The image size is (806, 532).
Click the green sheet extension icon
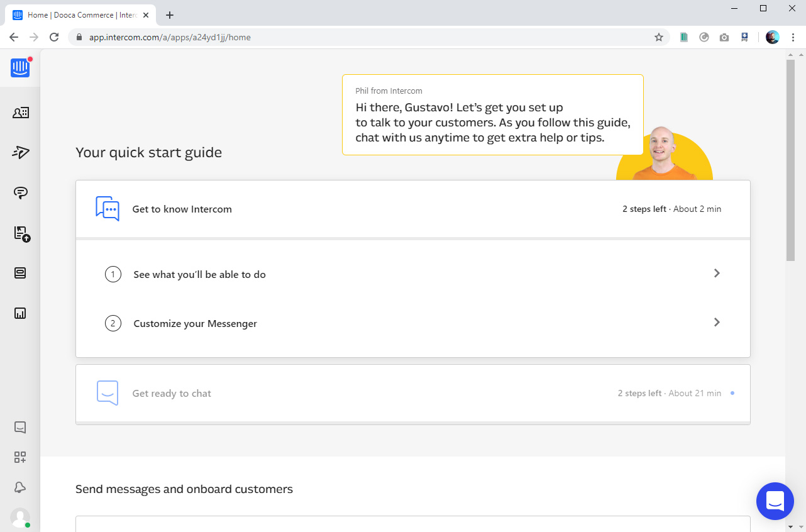click(x=684, y=37)
